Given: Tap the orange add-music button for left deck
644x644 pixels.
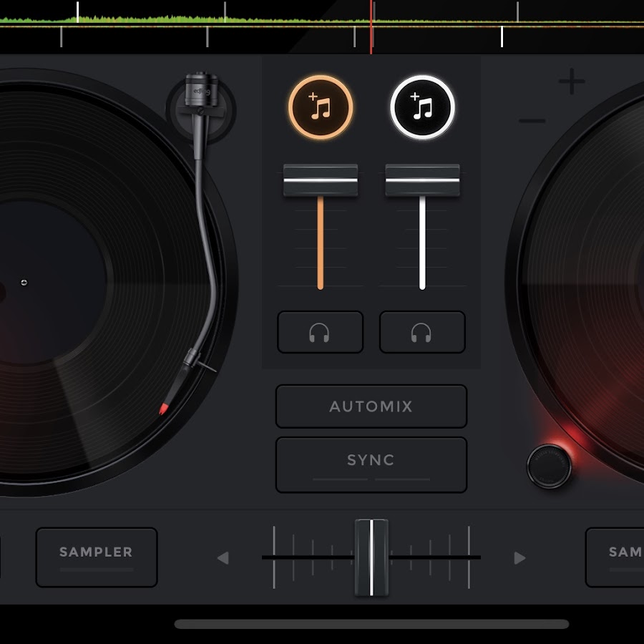Looking at the screenshot, I should coord(321,107).
